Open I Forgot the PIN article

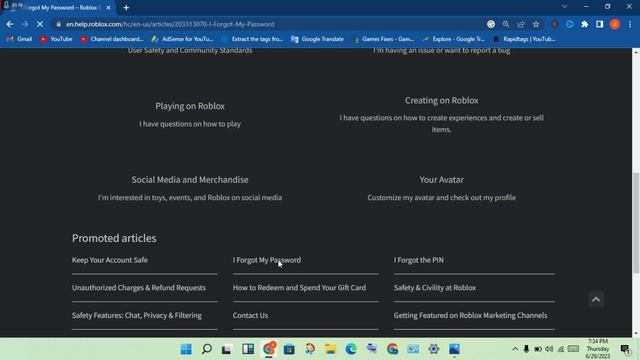pos(418,260)
